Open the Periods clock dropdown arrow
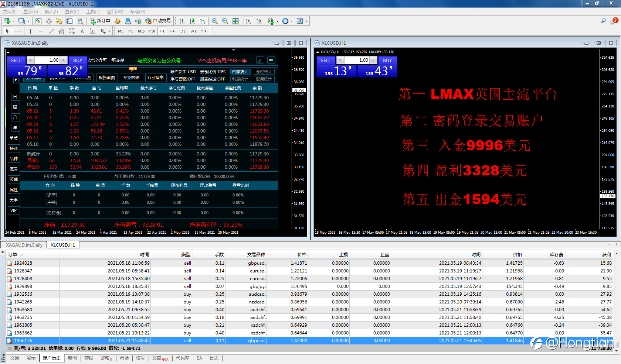621x364 pixels. coord(292,21)
